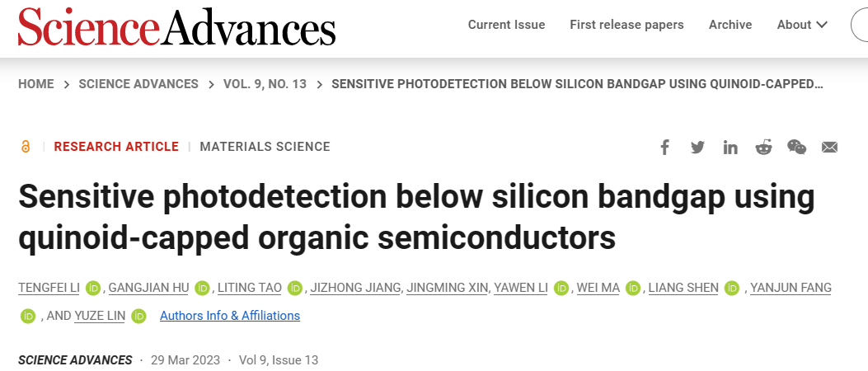The height and width of the screenshot is (371, 868).
Task: Open the Archive menu item
Action: [730, 25]
